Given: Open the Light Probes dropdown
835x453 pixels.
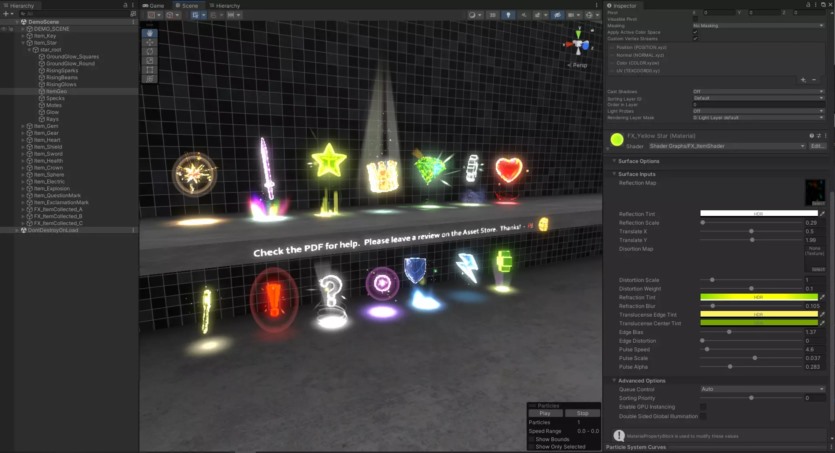Looking at the screenshot, I should (x=758, y=111).
